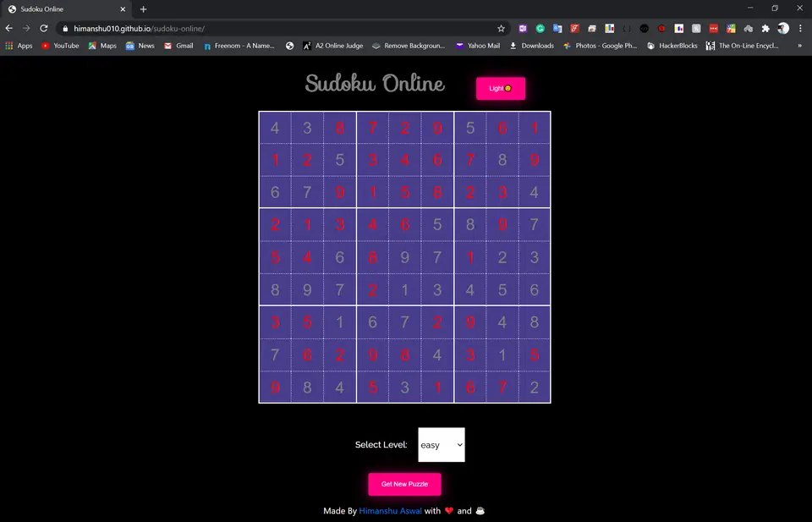The width and height of the screenshot is (812, 522).
Task: Open the Extensions puzzle-piece menu
Action: coord(765,29)
